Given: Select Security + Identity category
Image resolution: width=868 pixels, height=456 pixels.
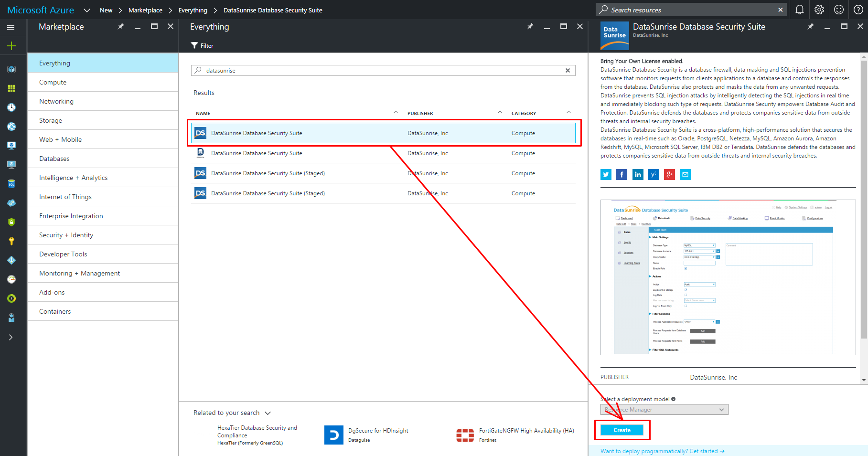Looking at the screenshot, I should pyautogui.click(x=103, y=235).
